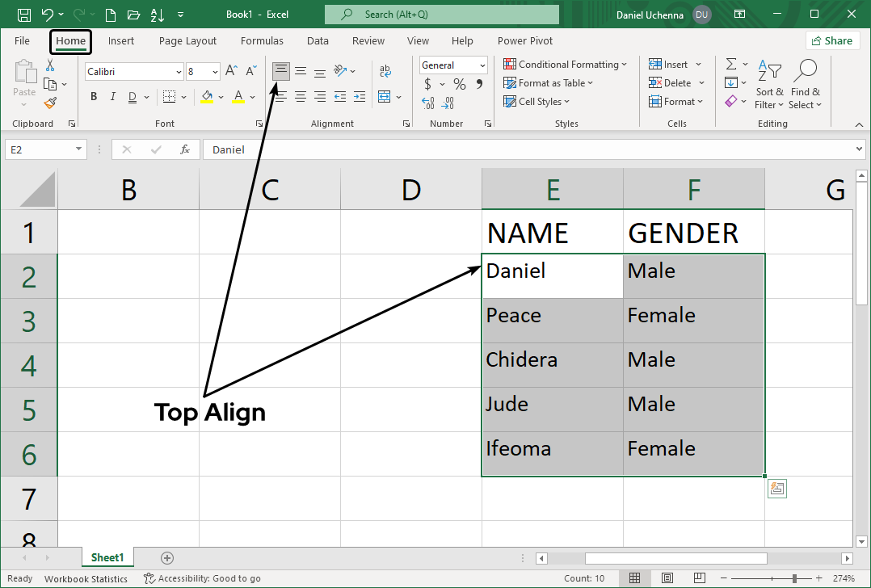Open Conditional Formatting options

coord(566,64)
